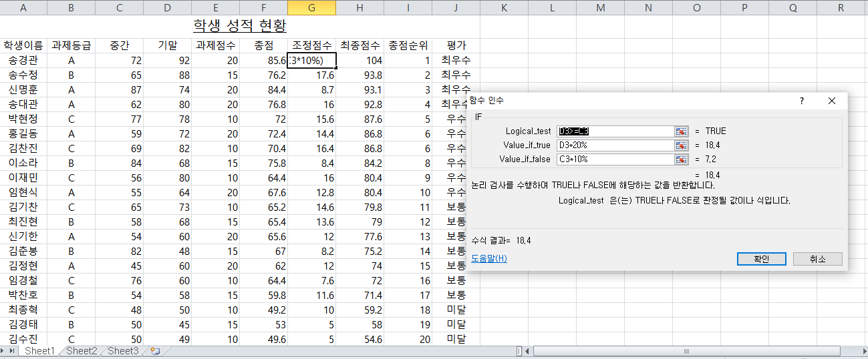Click range selector icon for Value_if_true
The width and height of the screenshot is (868, 359).
[681, 145]
